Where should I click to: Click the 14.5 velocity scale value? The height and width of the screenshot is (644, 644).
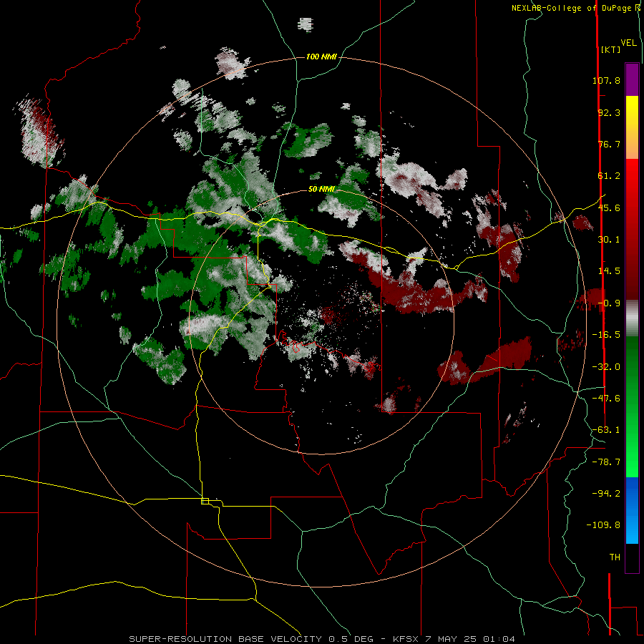(x=609, y=271)
